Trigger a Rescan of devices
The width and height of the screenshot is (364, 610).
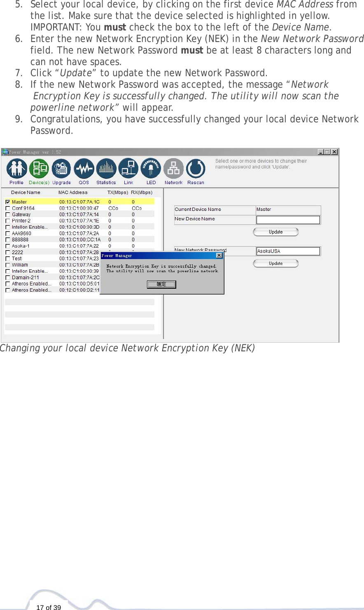[x=196, y=168]
